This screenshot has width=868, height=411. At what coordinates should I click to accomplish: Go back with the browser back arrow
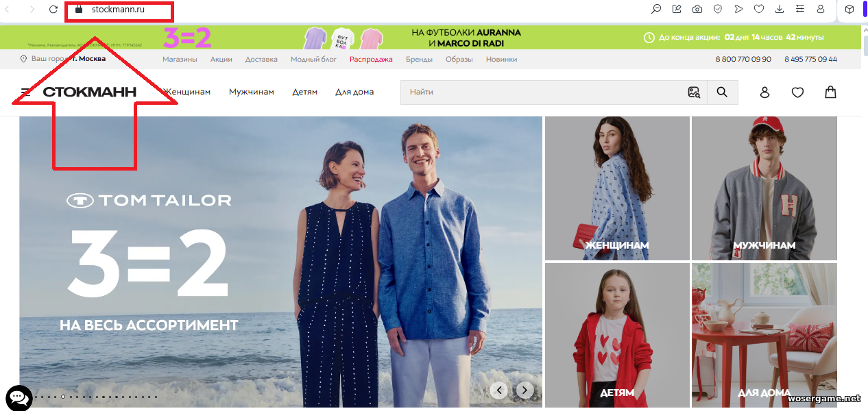tap(8, 10)
